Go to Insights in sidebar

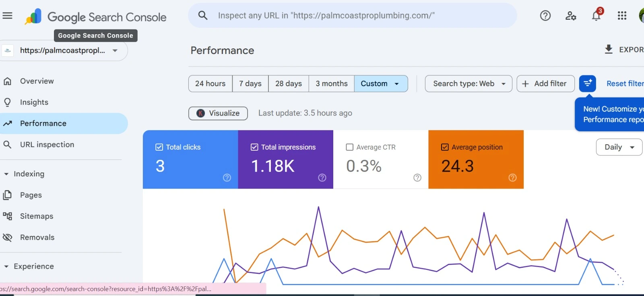(x=64, y=102)
